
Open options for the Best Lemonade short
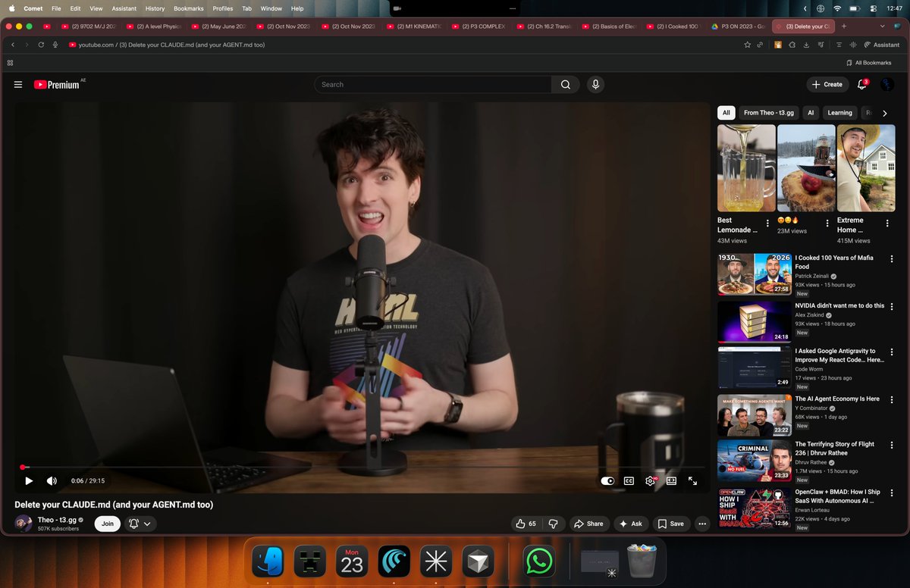pyautogui.click(x=767, y=224)
